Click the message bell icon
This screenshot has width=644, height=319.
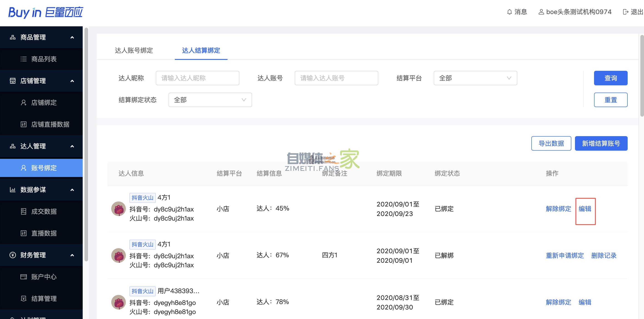[509, 12]
